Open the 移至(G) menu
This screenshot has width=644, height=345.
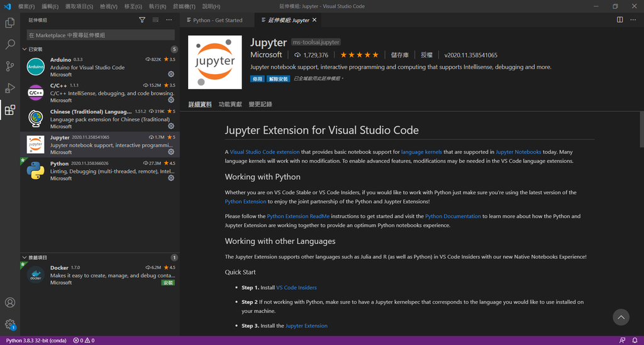coord(133,6)
